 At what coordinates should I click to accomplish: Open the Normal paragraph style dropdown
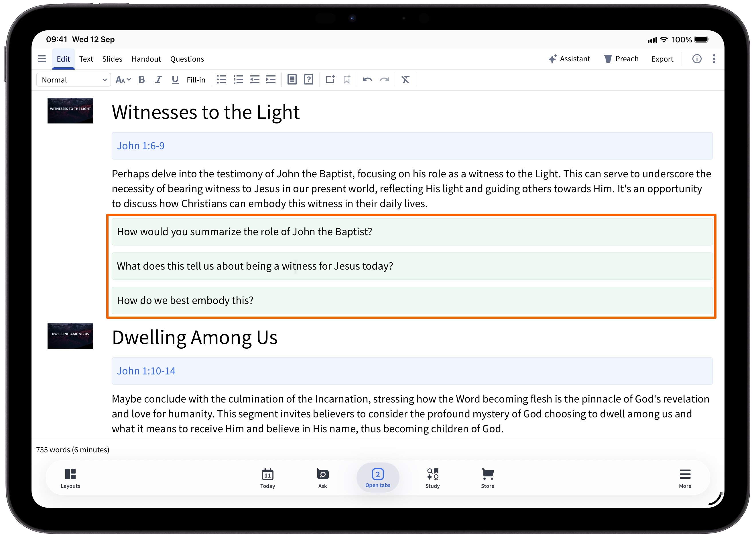click(74, 80)
